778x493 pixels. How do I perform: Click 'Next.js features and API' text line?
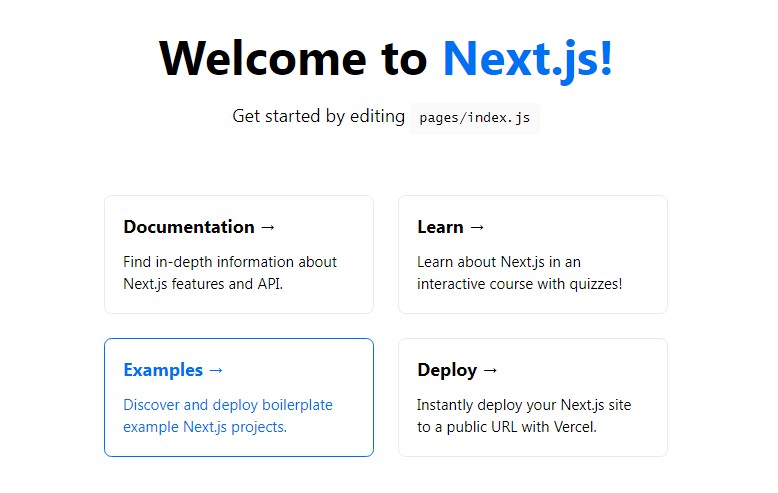tap(204, 284)
